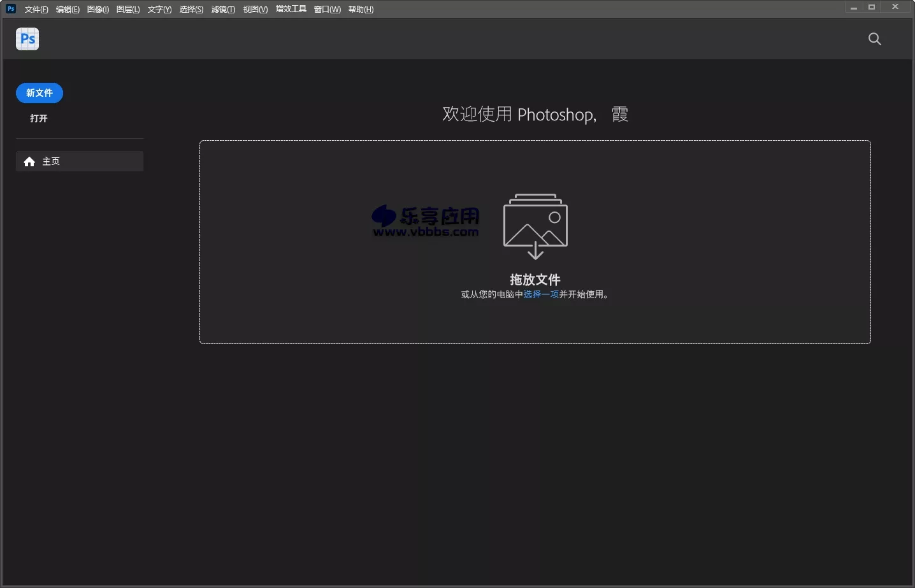
Task: Open the search magnifier icon
Action: 874,39
